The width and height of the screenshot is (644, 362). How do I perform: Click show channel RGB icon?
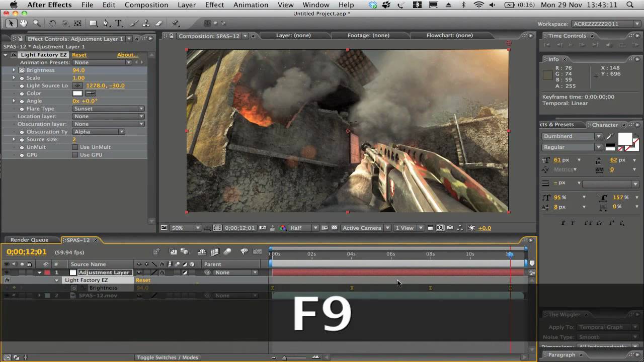(x=283, y=228)
